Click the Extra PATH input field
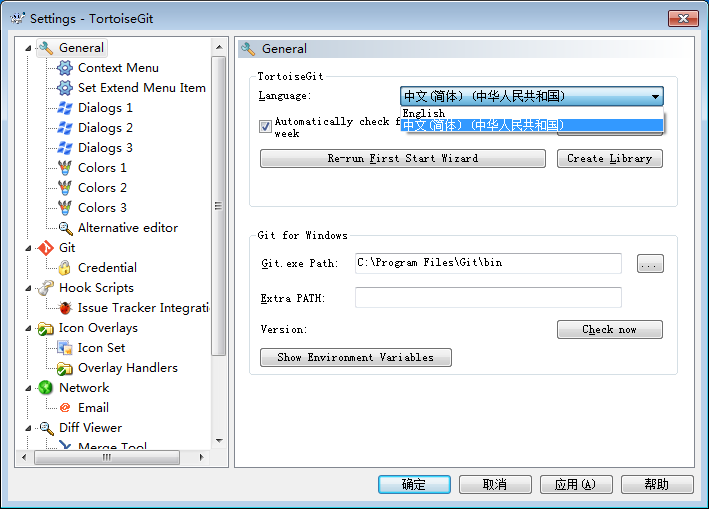 click(x=488, y=297)
